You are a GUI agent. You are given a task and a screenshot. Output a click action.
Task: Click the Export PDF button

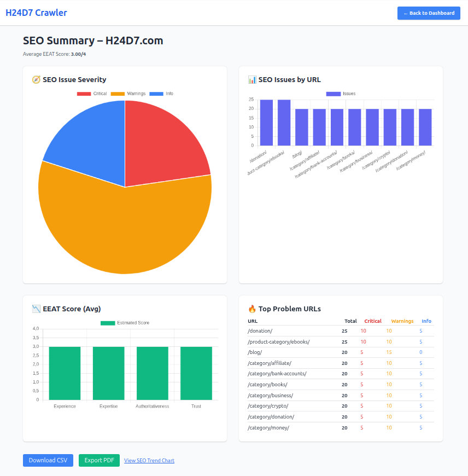coord(99,460)
